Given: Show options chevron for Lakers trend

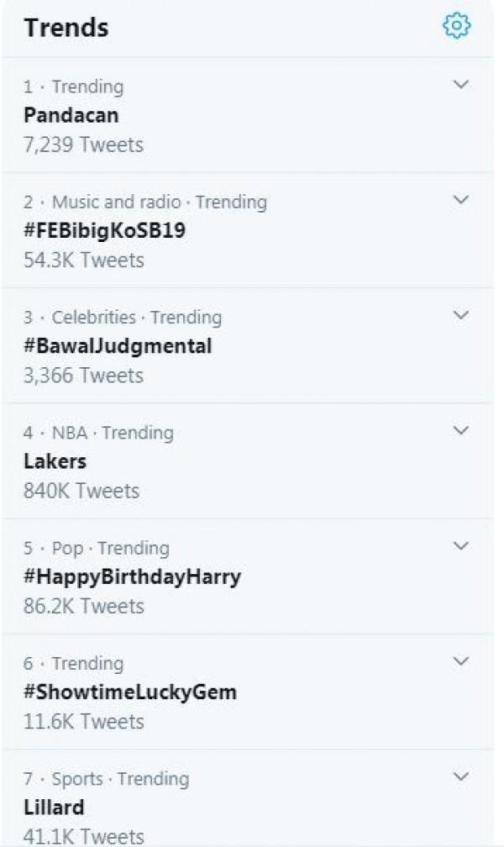Looking at the screenshot, I should [460, 430].
